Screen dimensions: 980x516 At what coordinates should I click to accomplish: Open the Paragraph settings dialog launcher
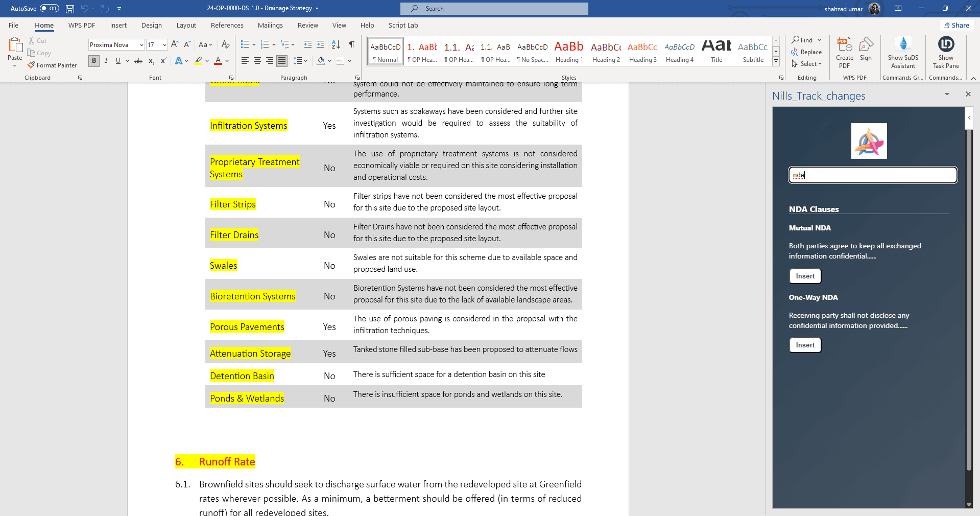357,78
